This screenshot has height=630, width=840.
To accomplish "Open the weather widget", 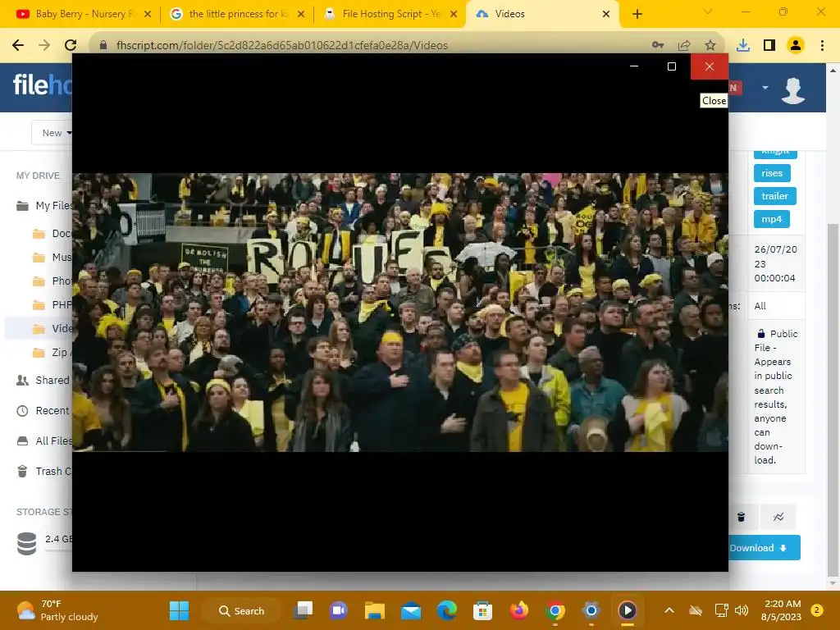I will click(x=57, y=610).
